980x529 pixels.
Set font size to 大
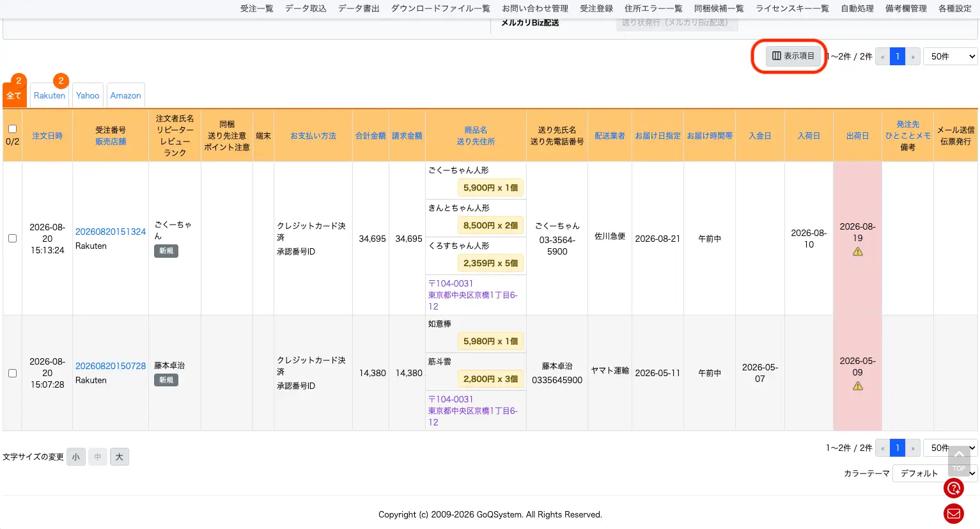pos(120,457)
